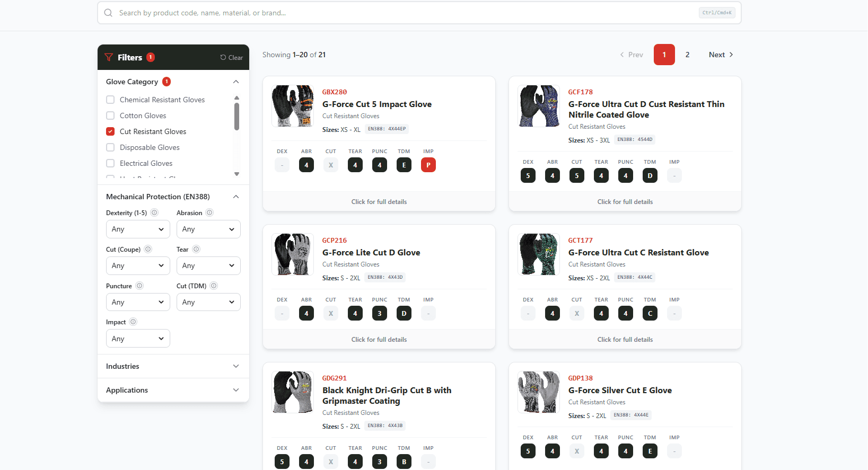The height and width of the screenshot is (470, 868).
Task: Open the Puncture dropdown
Action: 138,302
